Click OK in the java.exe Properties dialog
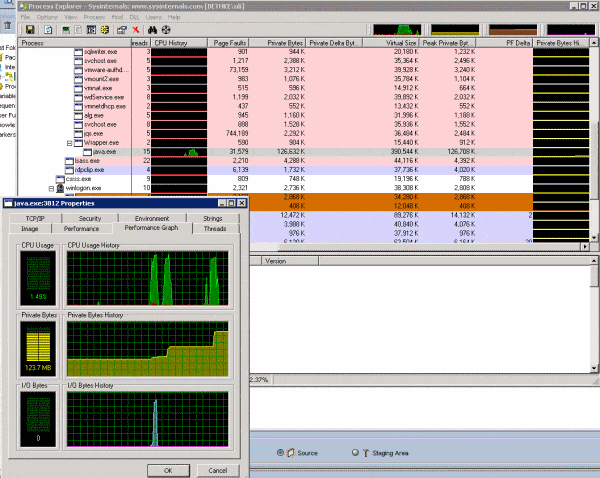The height and width of the screenshot is (478, 600). [168, 471]
